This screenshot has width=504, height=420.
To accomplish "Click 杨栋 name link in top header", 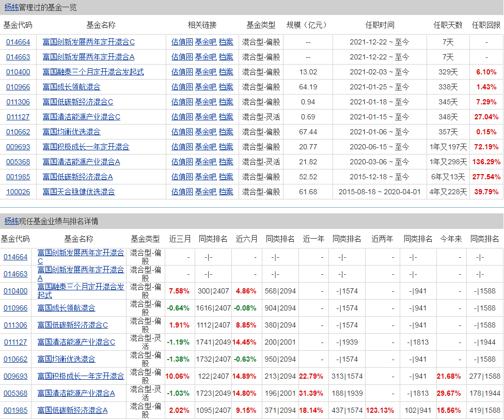I will [x=11, y=7].
